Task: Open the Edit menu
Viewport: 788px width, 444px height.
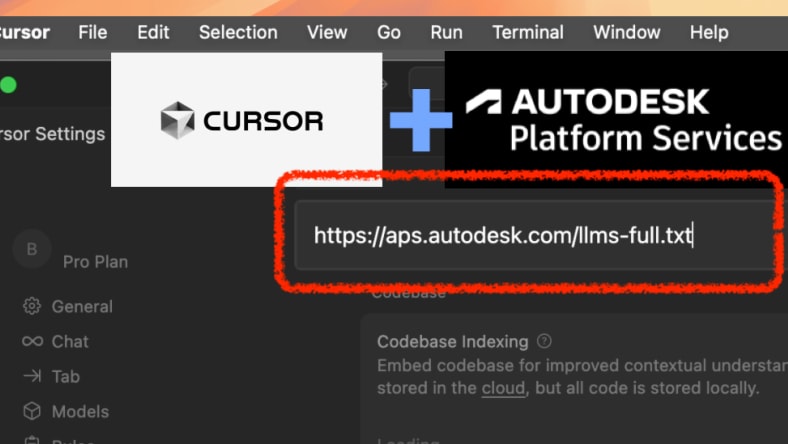Action: pyautogui.click(x=153, y=32)
